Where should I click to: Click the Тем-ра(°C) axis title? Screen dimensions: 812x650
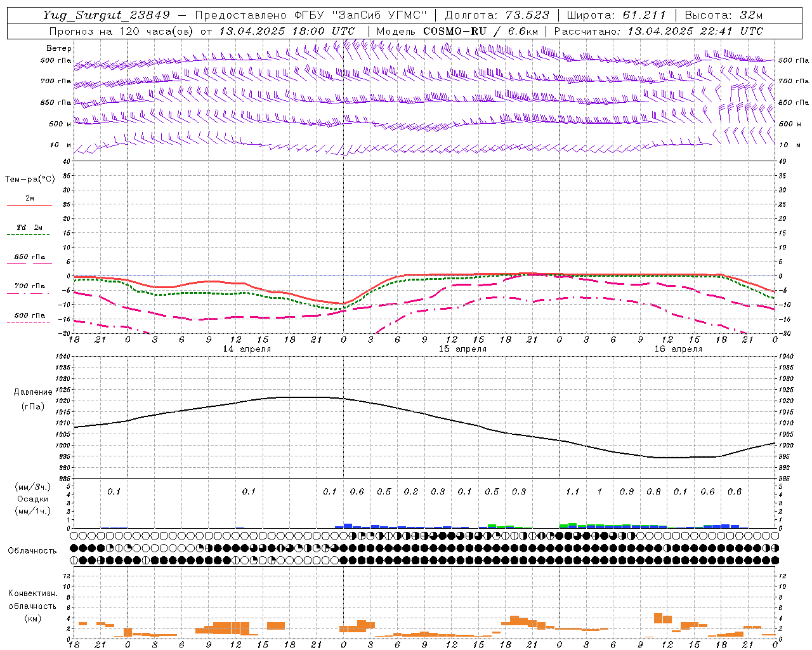coord(30,180)
